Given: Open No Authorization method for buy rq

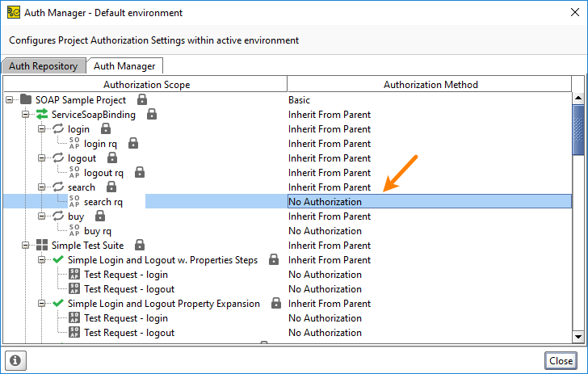Looking at the screenshot, I should click(x=430, y=231).
